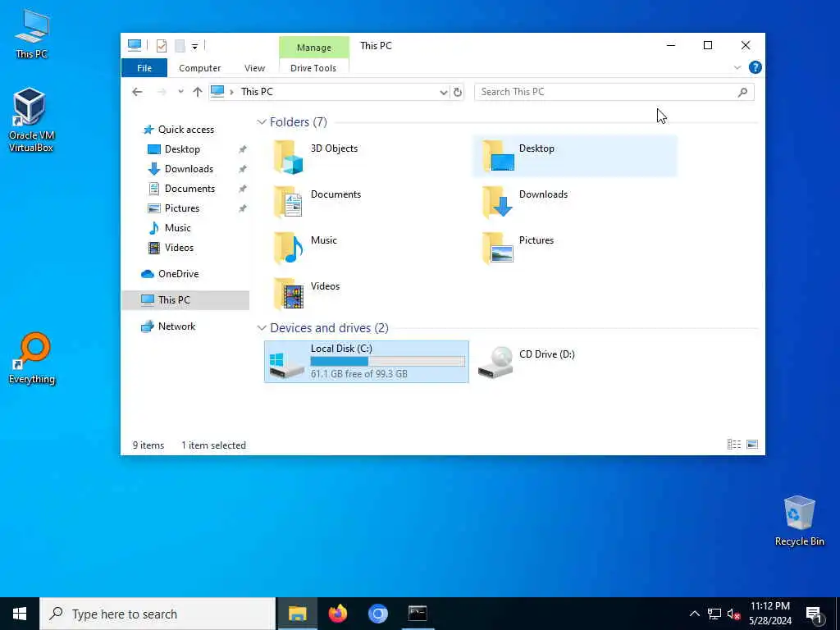
Task: Switch to the Computer ribbon tab
Action: 200,68
